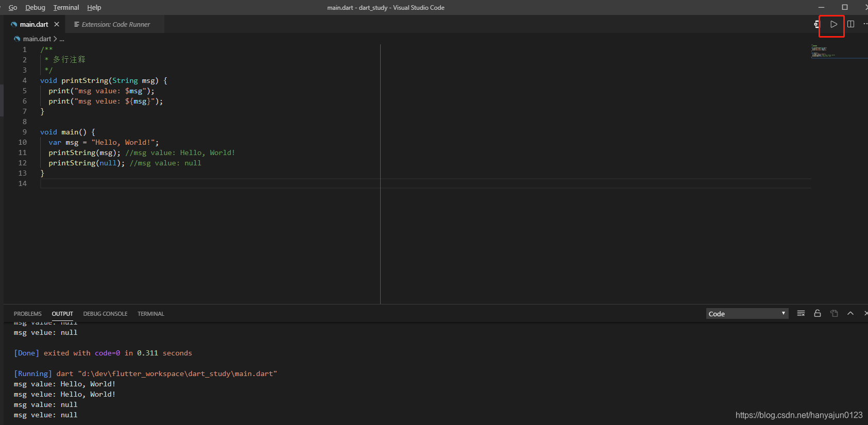Screen dimensions: 868x425
Task: Switch to the Extension: Code Runner tab
Action: pos(116,24)
